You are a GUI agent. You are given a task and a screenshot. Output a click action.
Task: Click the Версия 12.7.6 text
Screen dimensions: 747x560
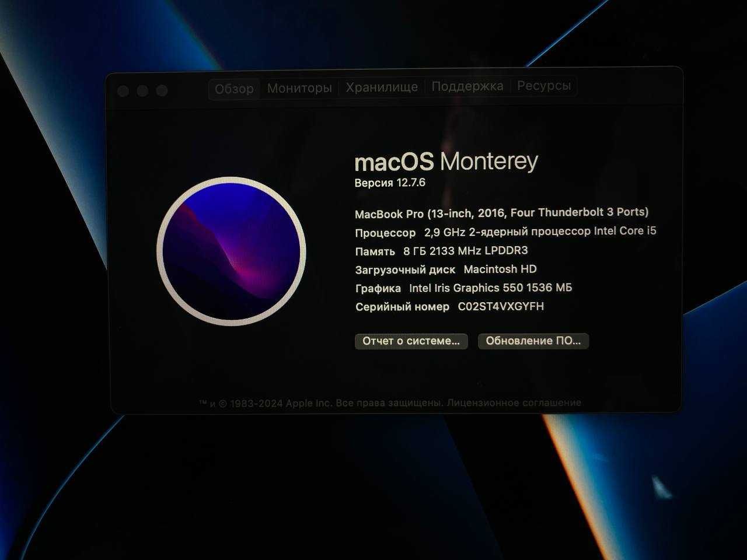coord(390,183)
